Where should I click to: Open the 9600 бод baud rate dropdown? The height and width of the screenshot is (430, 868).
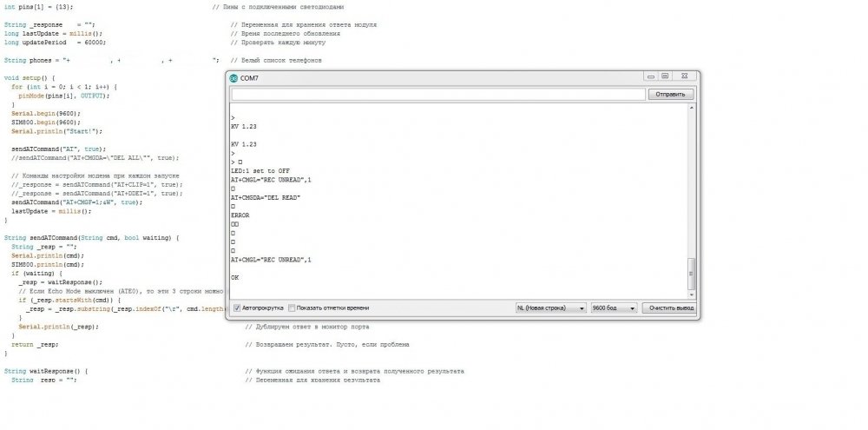(x=614, y=308)
